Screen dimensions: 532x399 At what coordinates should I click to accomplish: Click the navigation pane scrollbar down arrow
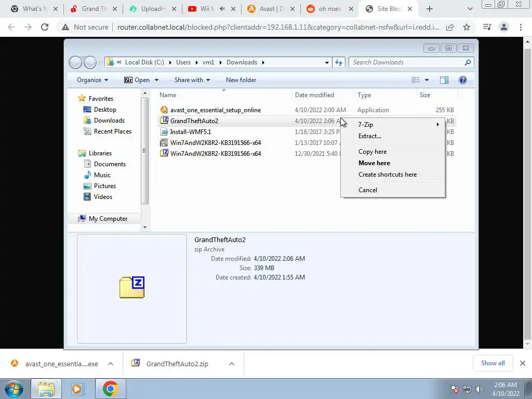(145, 228)
